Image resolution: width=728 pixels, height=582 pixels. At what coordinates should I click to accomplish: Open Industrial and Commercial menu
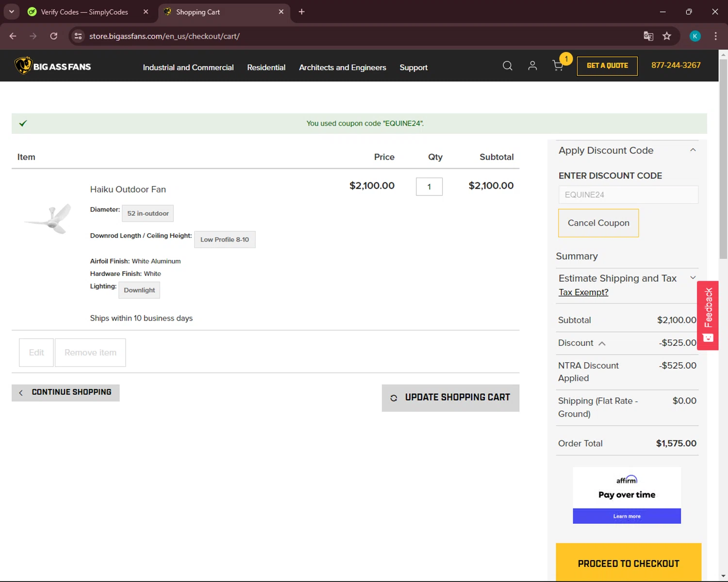tap(188, 67)
